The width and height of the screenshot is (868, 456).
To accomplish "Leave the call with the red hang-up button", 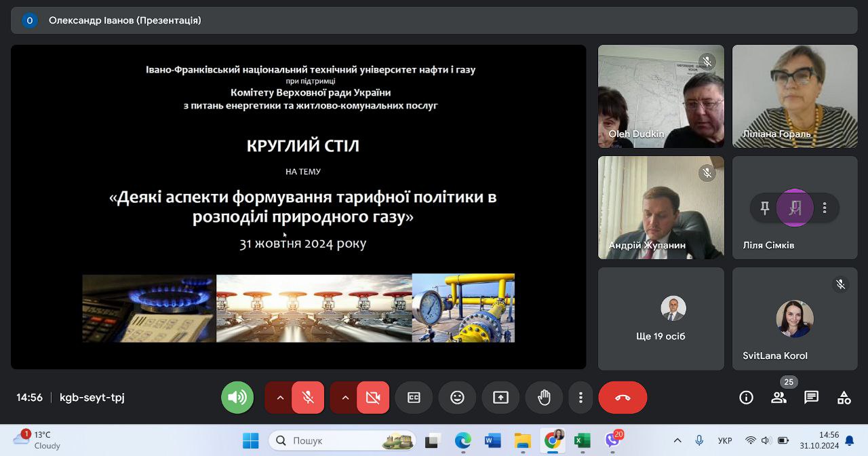I will point(623,398).
